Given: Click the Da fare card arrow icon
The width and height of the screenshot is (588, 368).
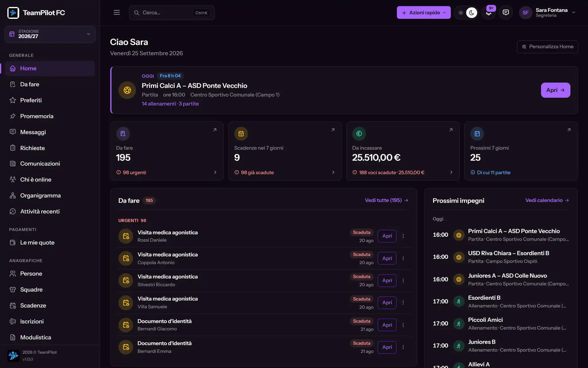Looking at the screenshot, I should [215, 130].
